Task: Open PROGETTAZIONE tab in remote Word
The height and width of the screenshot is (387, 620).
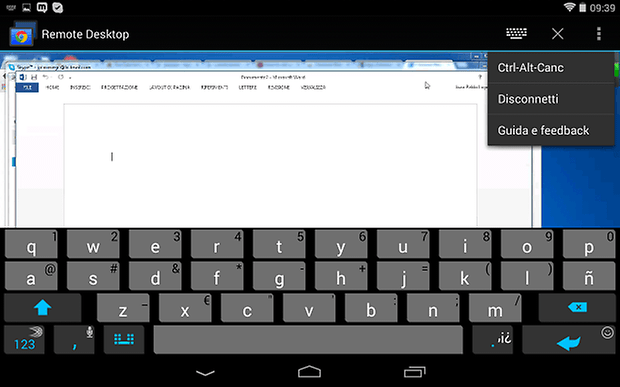Action: [119, 87]
